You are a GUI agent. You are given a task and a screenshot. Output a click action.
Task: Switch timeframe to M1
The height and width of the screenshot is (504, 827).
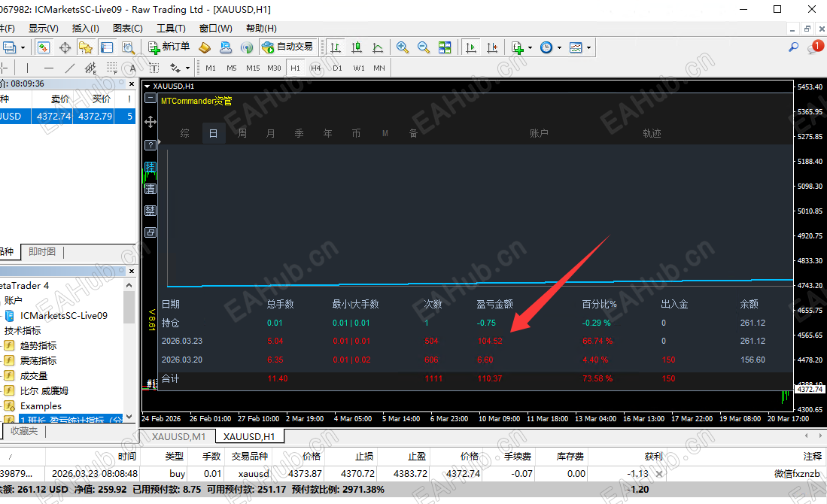tap(211, 68)
